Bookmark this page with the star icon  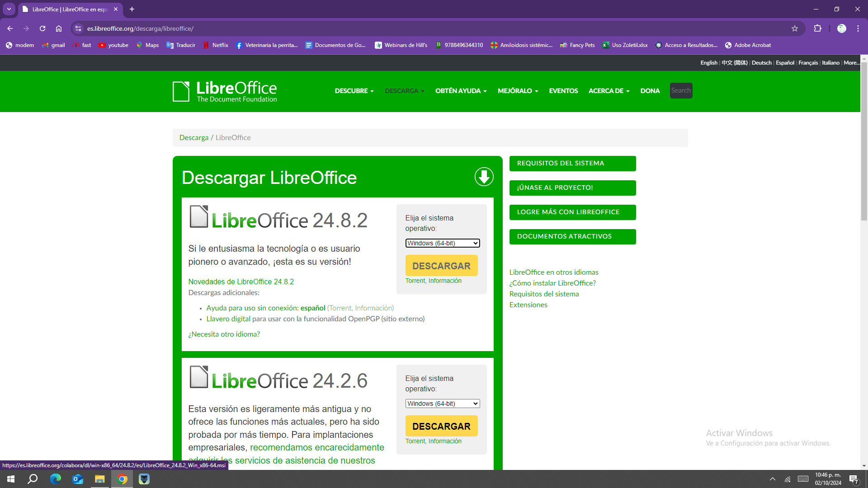pyautogui.click(x=795, y=28)
